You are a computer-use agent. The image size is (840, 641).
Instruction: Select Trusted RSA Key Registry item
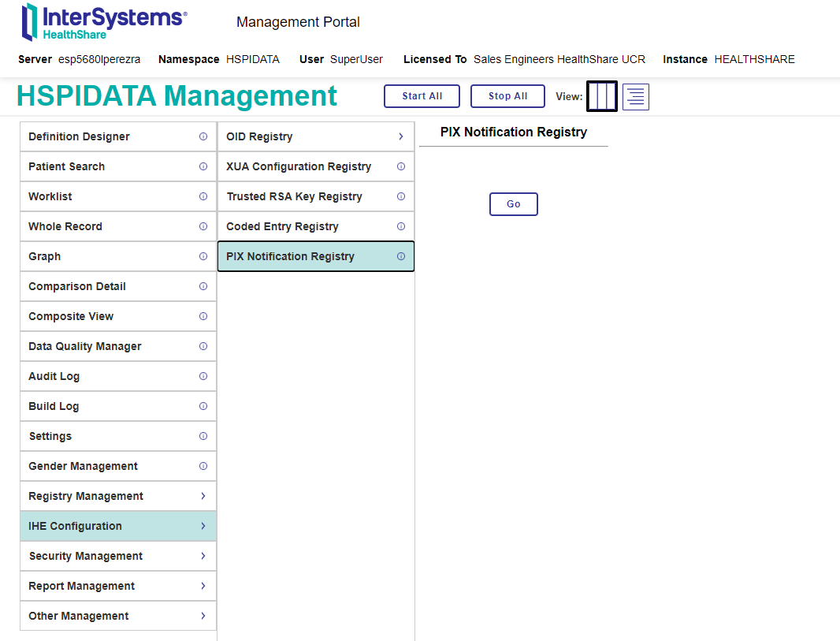point(315,196)
